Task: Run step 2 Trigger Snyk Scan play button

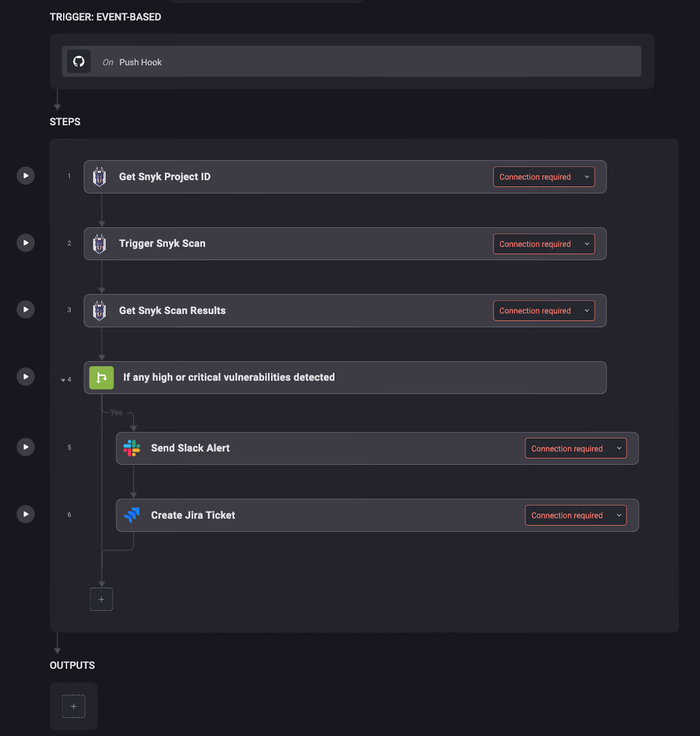Action: click(x=26, y=243)
